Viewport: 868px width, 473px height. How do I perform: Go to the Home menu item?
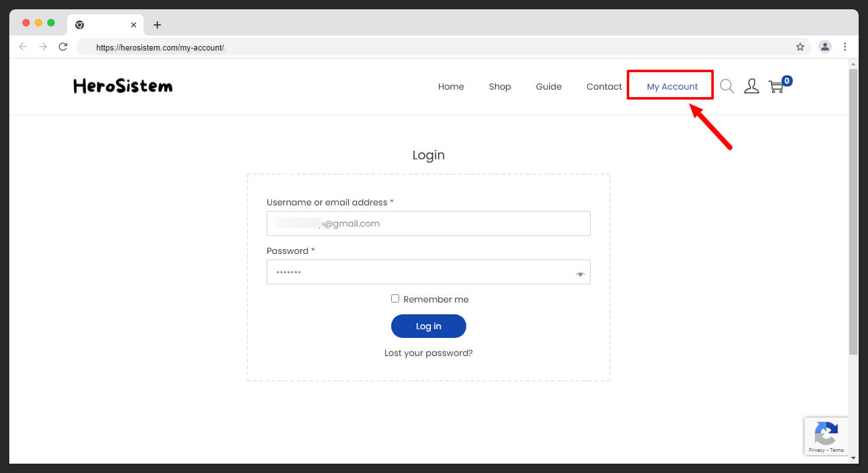451,87
